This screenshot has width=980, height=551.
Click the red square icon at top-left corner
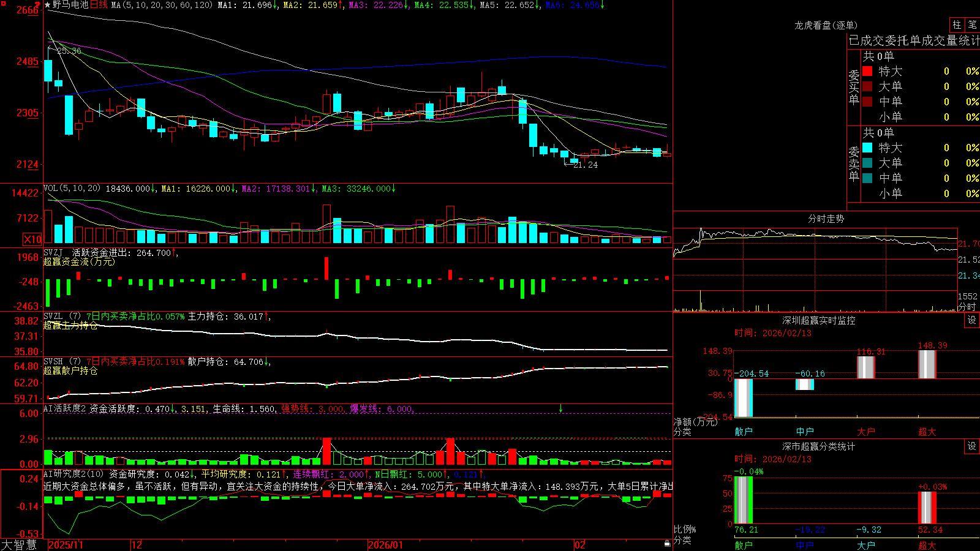tap(3, 3)
